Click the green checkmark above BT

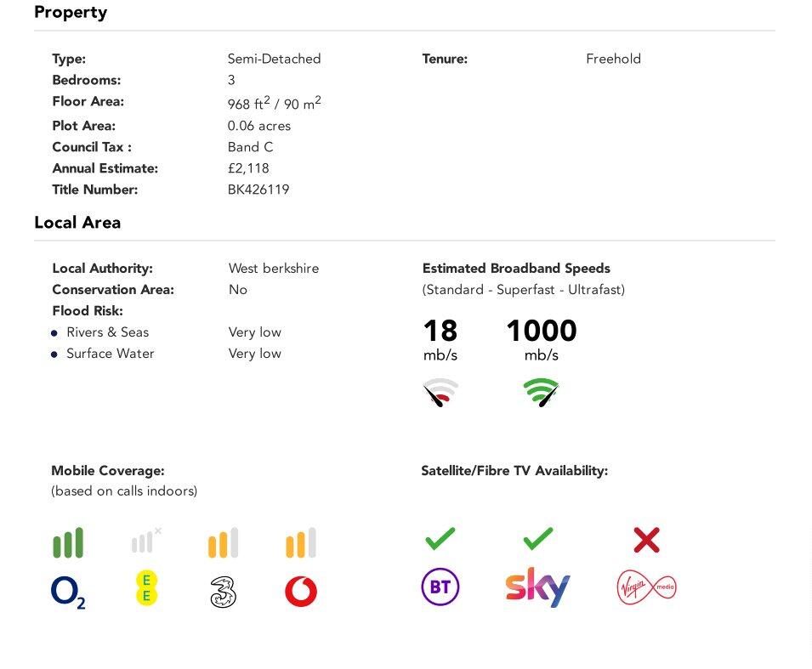pyautogui.click(x=440, y=539)
